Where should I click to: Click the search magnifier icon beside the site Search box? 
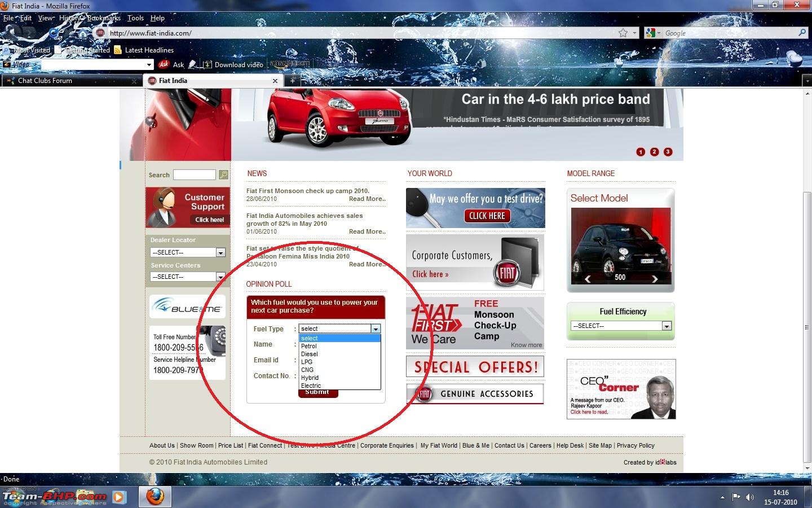[x=223, y=174]
